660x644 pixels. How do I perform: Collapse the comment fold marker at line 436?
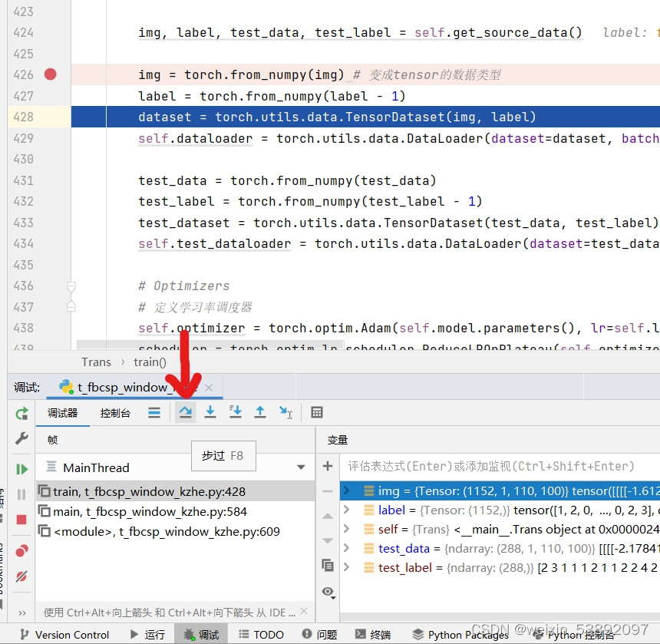point(71,286)
